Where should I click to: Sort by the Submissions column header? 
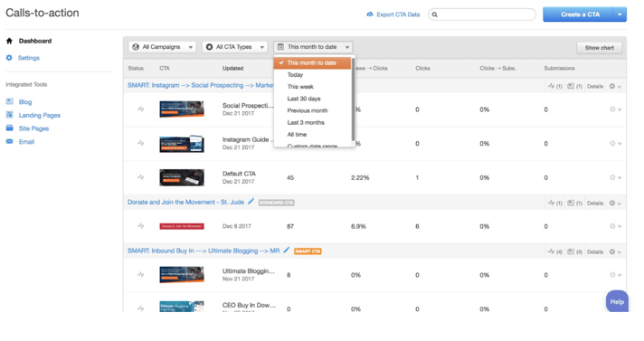coord(559,68)
